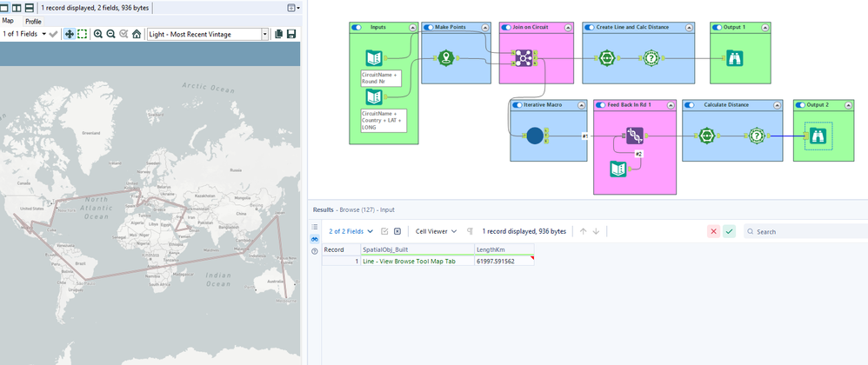Select Poly-Build tool in Create Line container
868x365 pixels.
click(607, 58)
